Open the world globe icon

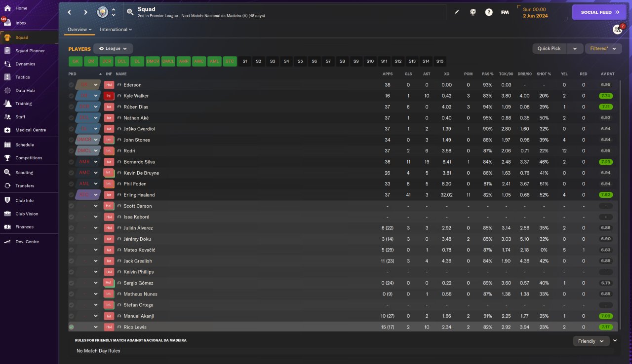pos(473,12)
